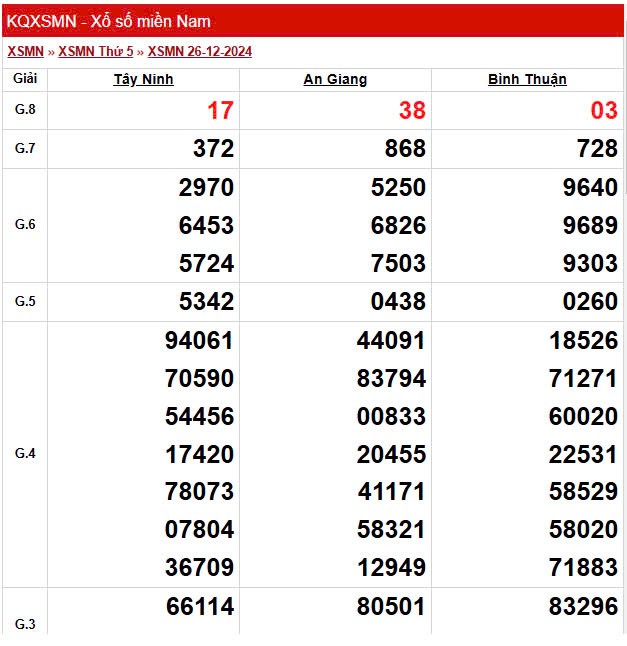Click the G.5 number 5342
Image resolution: width=627 pixels, height=646 pixels.
tap(206, 302)
